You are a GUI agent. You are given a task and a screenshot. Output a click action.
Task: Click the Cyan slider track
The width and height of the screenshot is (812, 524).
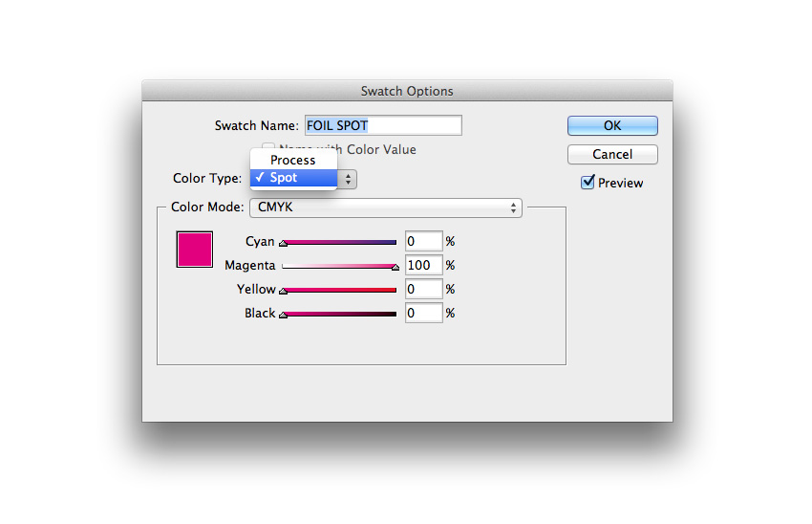(x=339, y=243)
